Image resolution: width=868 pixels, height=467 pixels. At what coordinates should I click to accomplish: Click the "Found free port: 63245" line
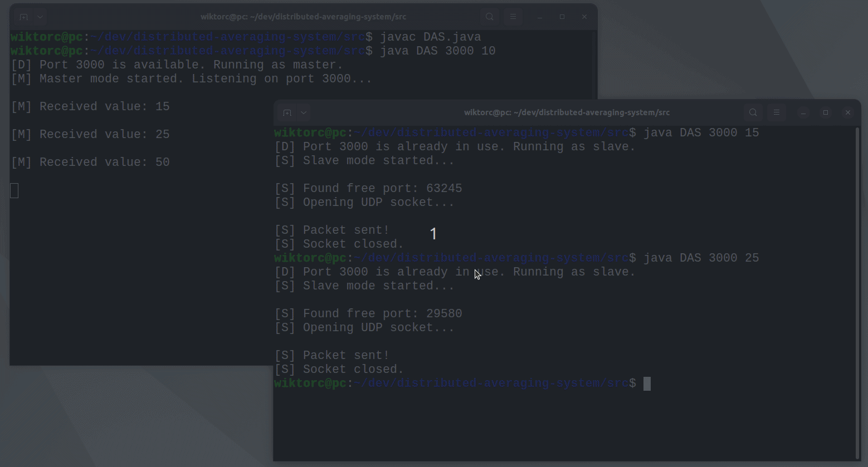click(368, 189)
